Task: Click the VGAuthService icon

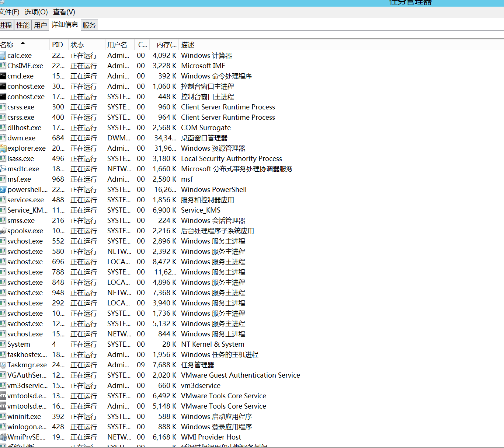Action: coord(3,375)
